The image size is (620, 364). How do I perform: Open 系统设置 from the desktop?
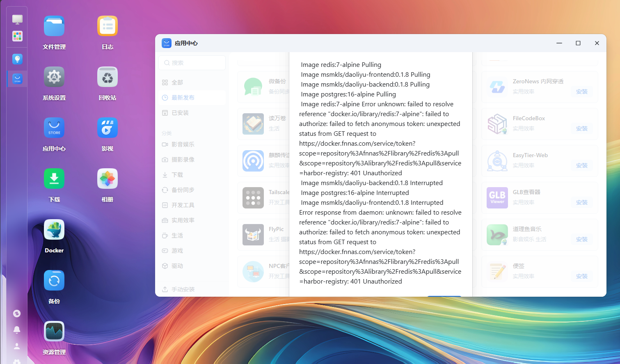[x=54, y=77]
